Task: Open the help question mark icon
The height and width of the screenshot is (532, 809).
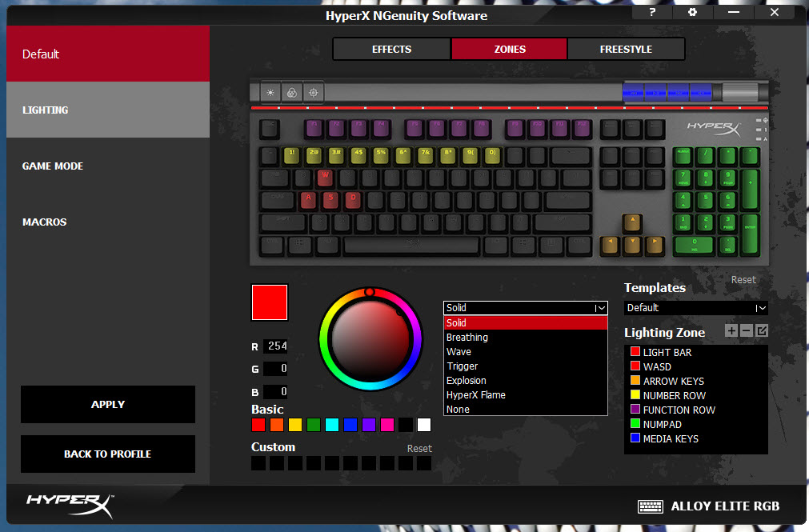Action: pos(652,11)
